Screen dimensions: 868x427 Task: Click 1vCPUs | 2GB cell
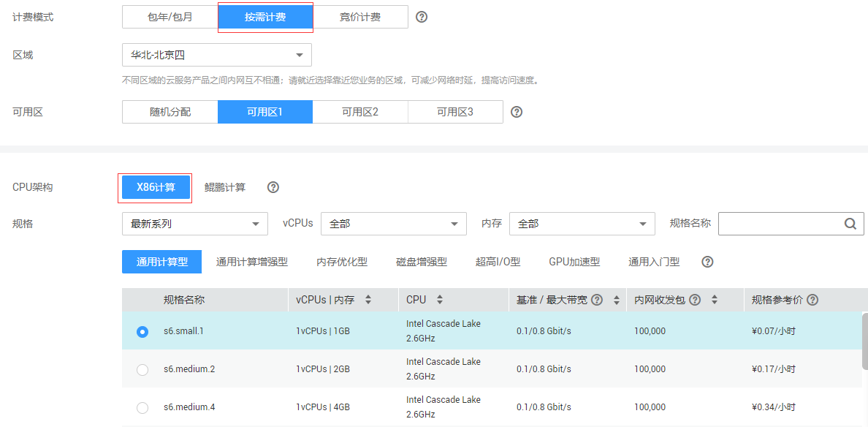coord(323,369)
